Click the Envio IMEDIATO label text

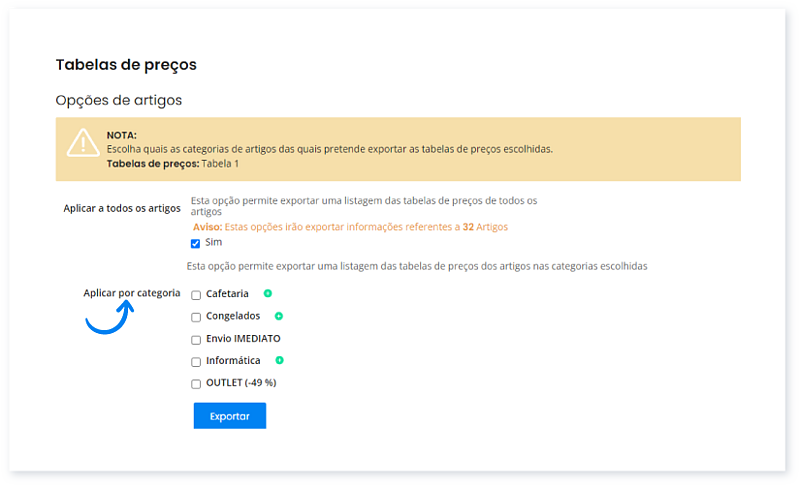[x=243, y=339]
